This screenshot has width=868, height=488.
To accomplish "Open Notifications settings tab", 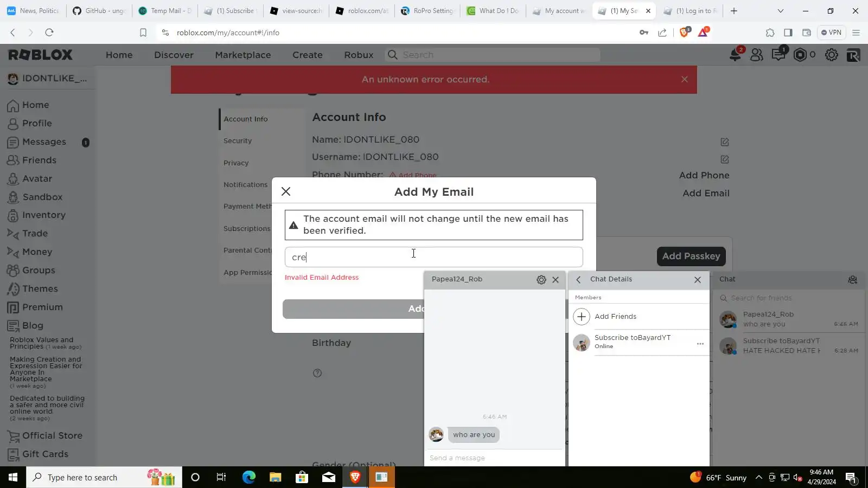I will pos(245,185).
